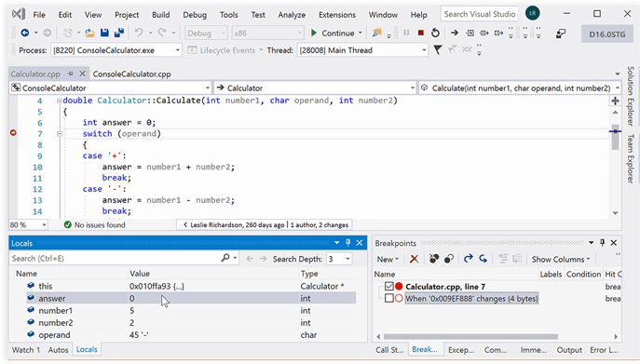Open the Live Share icon in toolbar
Viewport: 640px width, 364px height.
[561, 34]
